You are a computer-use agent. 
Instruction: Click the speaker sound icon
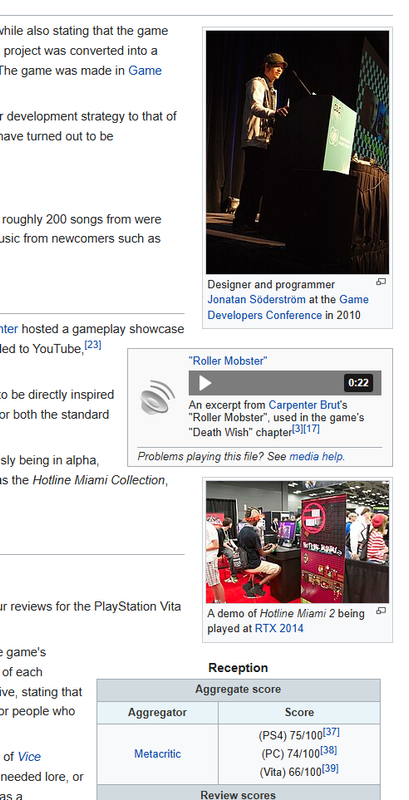(158, 397)
